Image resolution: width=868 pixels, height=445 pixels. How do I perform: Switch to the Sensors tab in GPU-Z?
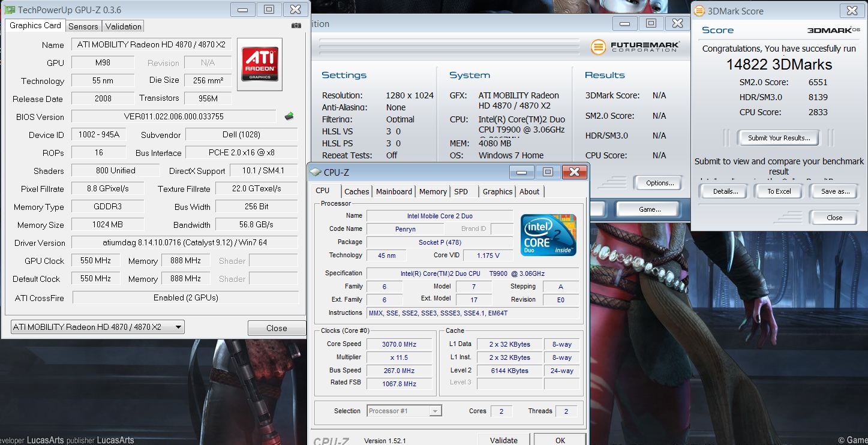tap(83, 26)
